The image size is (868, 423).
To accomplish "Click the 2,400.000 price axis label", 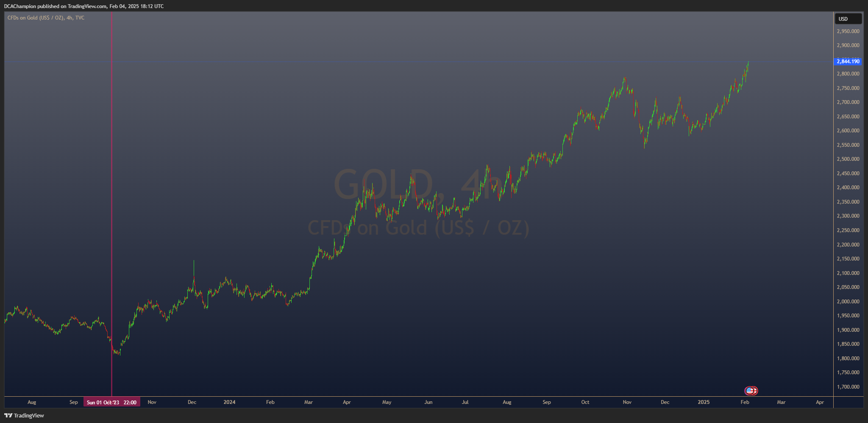I will click(x=848, y=188).
